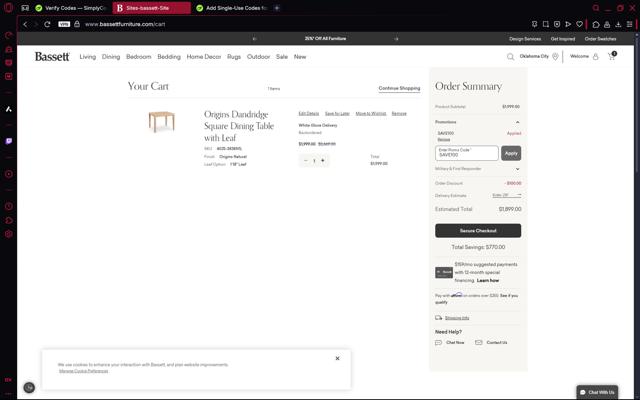Show previous promo banner with left arrow
Image resolution: width=640 pixels, height=400 pixels.
tap(254, 39)
